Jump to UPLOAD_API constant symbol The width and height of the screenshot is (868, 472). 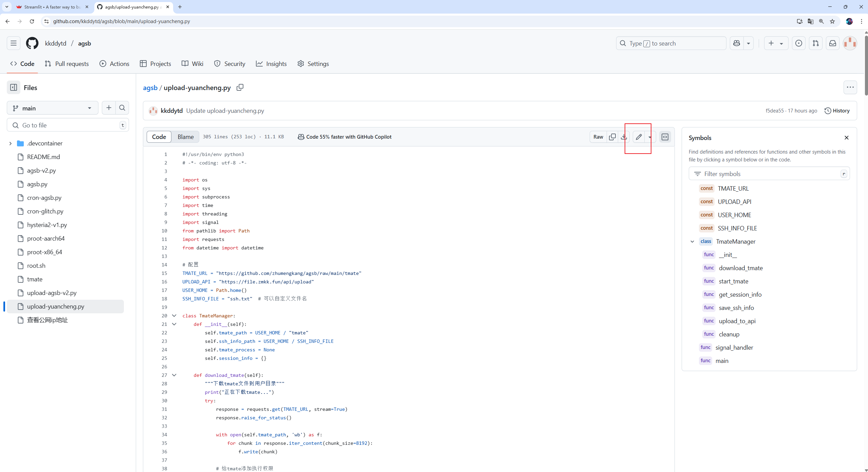pos(735,202)
